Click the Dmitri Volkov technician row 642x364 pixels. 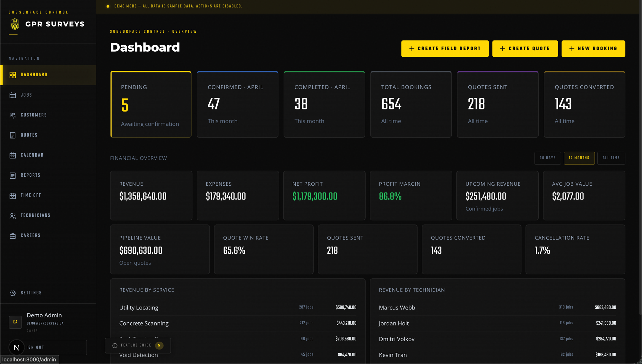coord(497,339)
